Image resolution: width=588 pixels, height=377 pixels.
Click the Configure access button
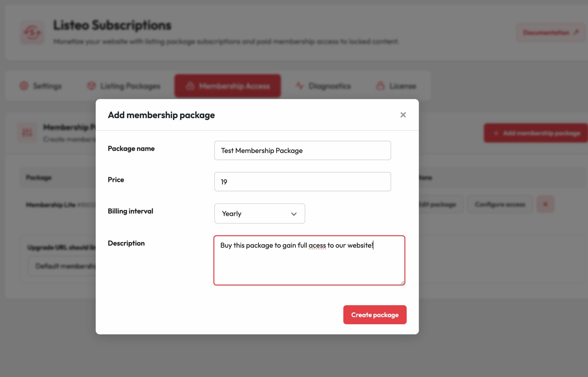(x=500, y=204)
